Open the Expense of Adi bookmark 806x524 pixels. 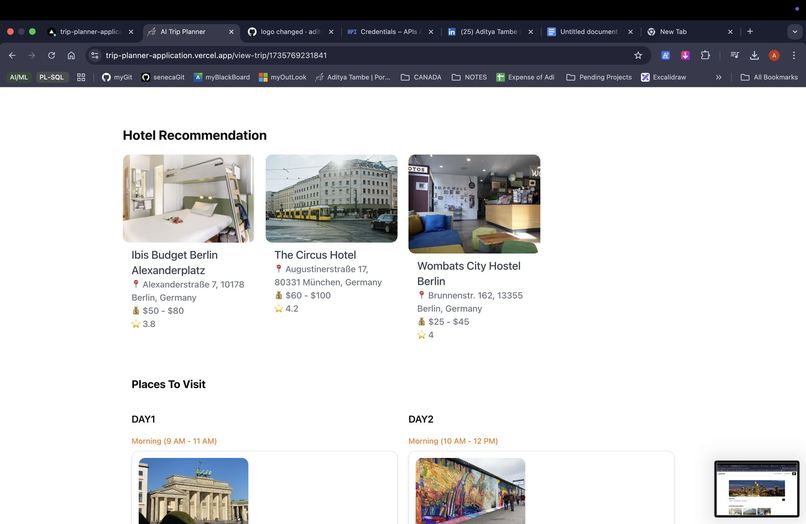point(525,77)
